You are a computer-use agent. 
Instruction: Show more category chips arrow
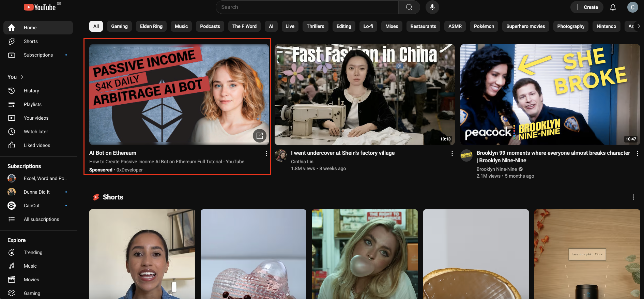click(x=639, y=26)
